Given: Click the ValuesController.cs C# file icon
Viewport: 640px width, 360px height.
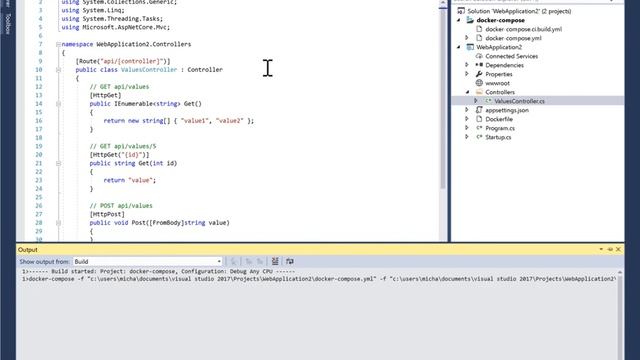Looking at the screenshot, I should pyautogui.click(x=488, y=101).
